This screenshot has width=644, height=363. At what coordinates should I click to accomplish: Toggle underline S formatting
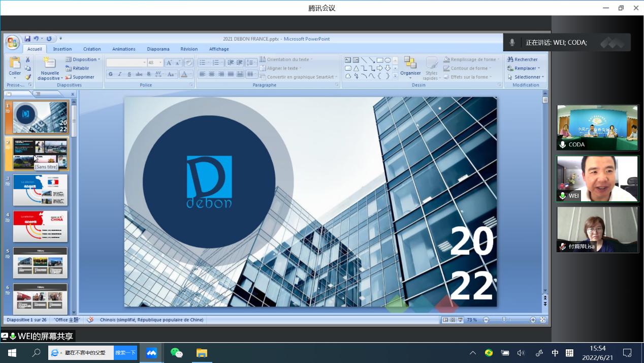pyautogui.click(x=130, y=74)
